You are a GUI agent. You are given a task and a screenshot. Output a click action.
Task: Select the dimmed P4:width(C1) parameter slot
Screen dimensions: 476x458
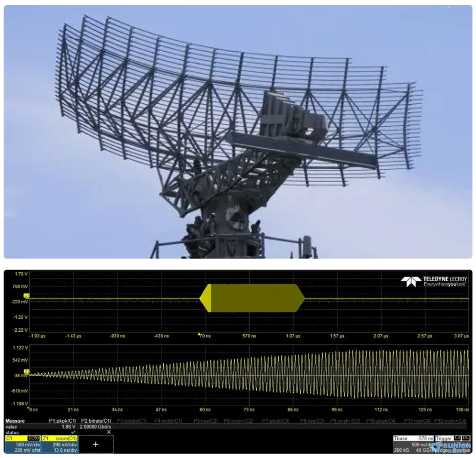click(x=168, y=421)
